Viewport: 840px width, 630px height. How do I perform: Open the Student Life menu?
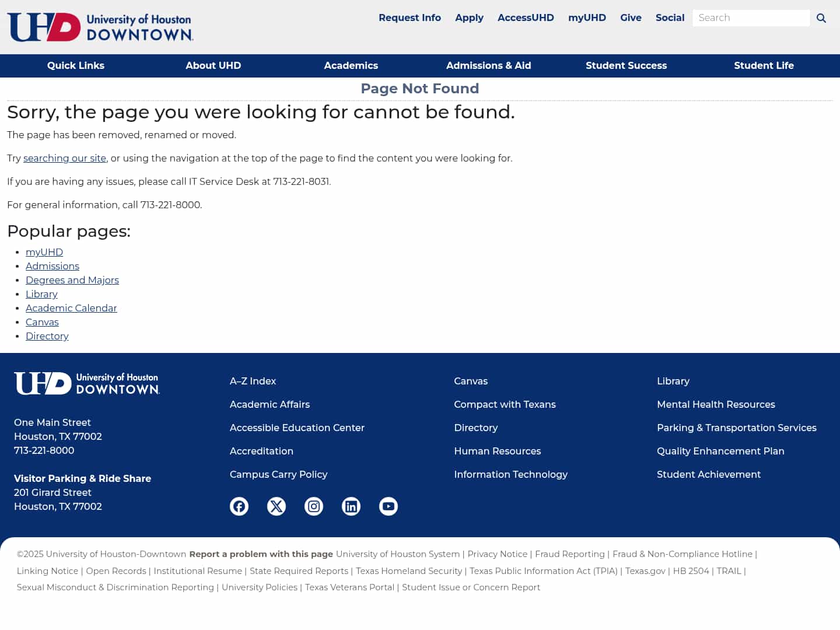[764, 66]
